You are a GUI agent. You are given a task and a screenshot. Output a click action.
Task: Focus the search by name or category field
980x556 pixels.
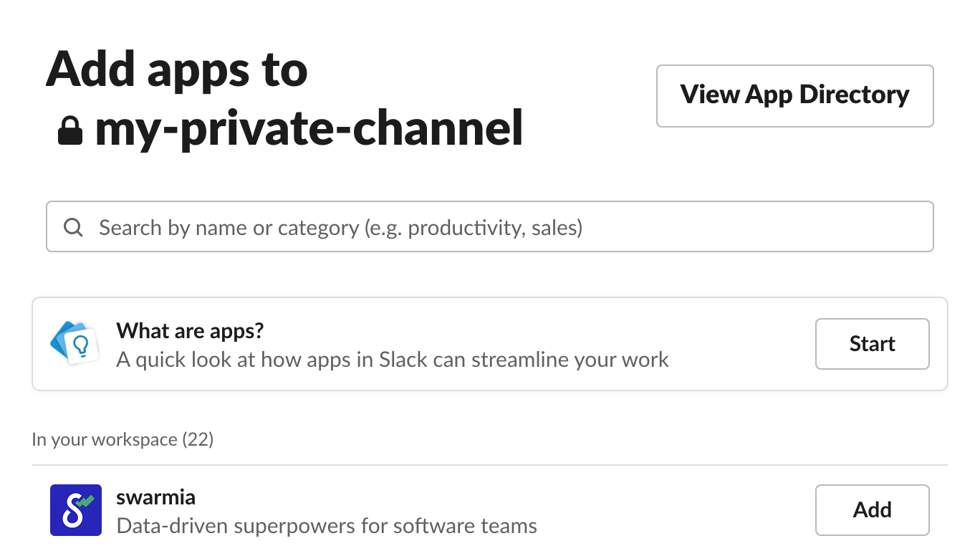pyautogui.click(x=490, y=227)
